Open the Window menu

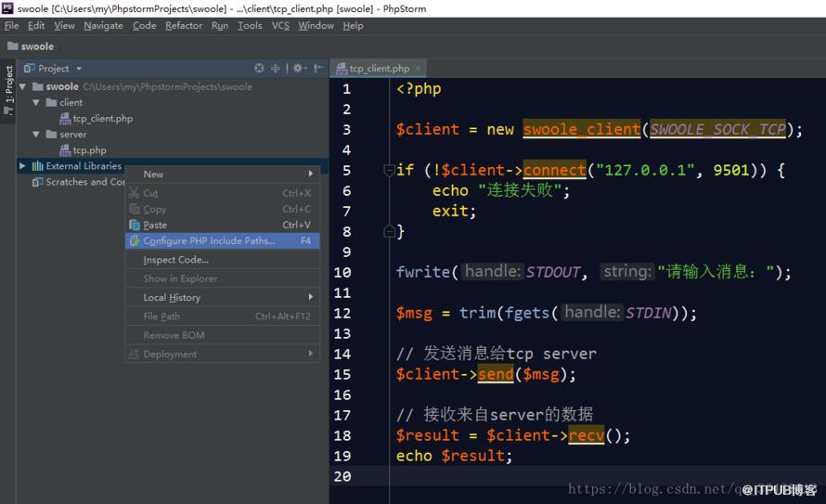[x=316, y=26]
